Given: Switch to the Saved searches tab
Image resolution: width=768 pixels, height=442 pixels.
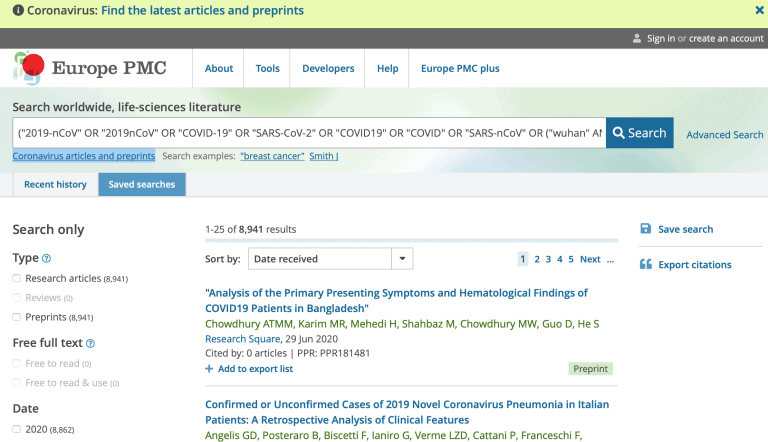Looking at the screenshot, I should (x=142, y=184).
